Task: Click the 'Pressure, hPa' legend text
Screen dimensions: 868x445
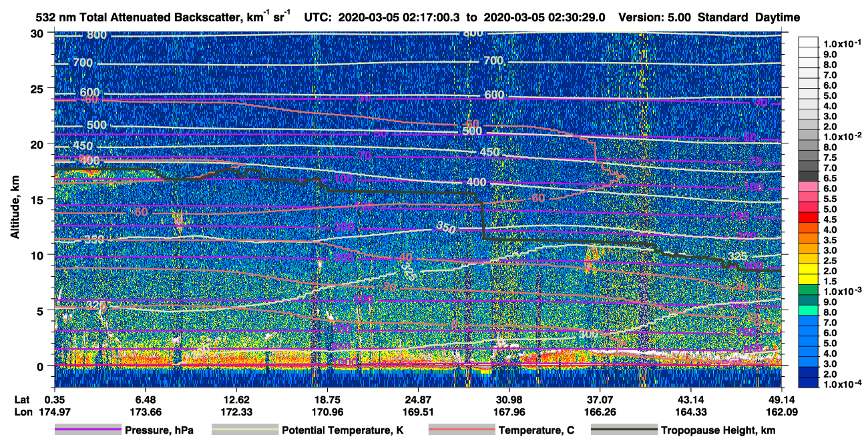Action: coord(159,430)
